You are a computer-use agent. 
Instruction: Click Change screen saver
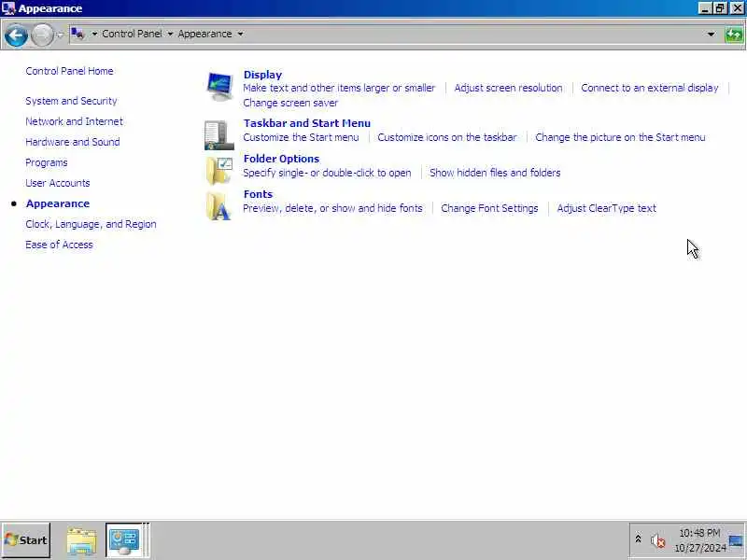click(x=290, y=103)
